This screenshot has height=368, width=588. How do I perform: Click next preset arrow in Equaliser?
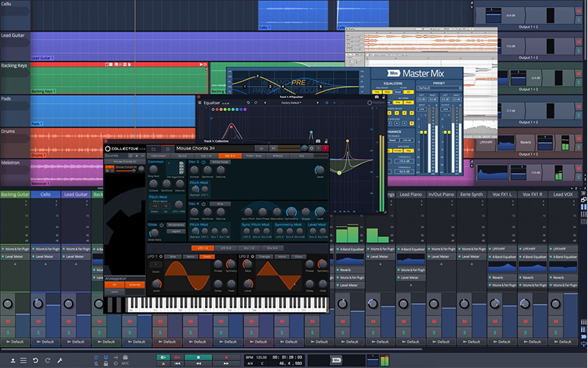click(318, 102)
